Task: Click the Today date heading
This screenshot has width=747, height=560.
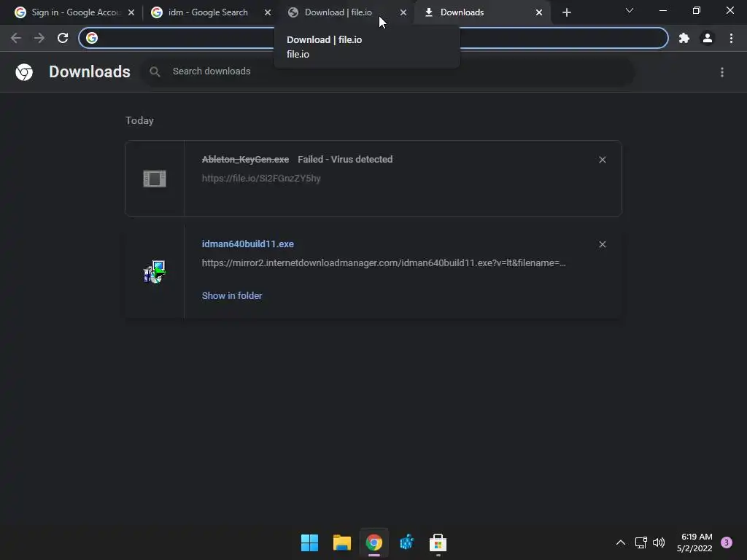Action: [139, 120]
